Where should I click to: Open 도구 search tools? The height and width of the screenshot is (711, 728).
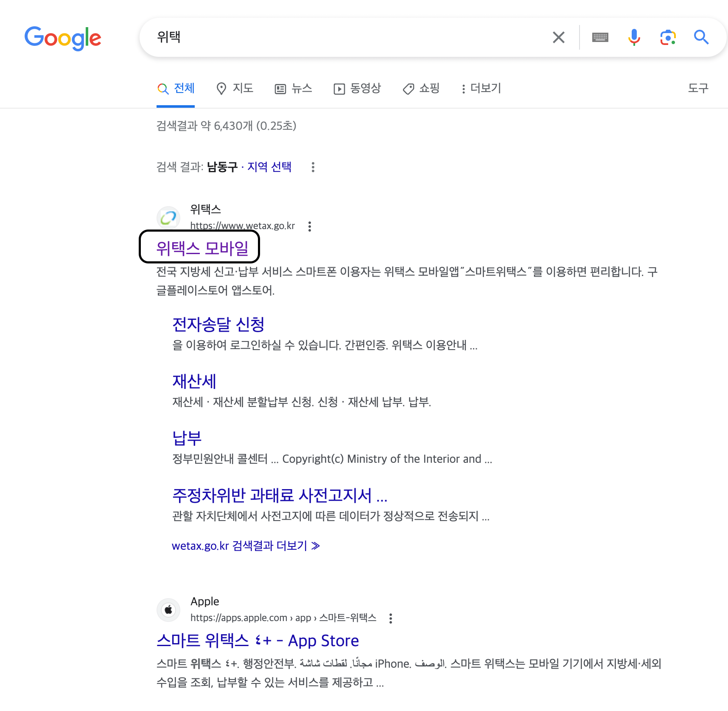pyautogui.click(x=698, y=88)
